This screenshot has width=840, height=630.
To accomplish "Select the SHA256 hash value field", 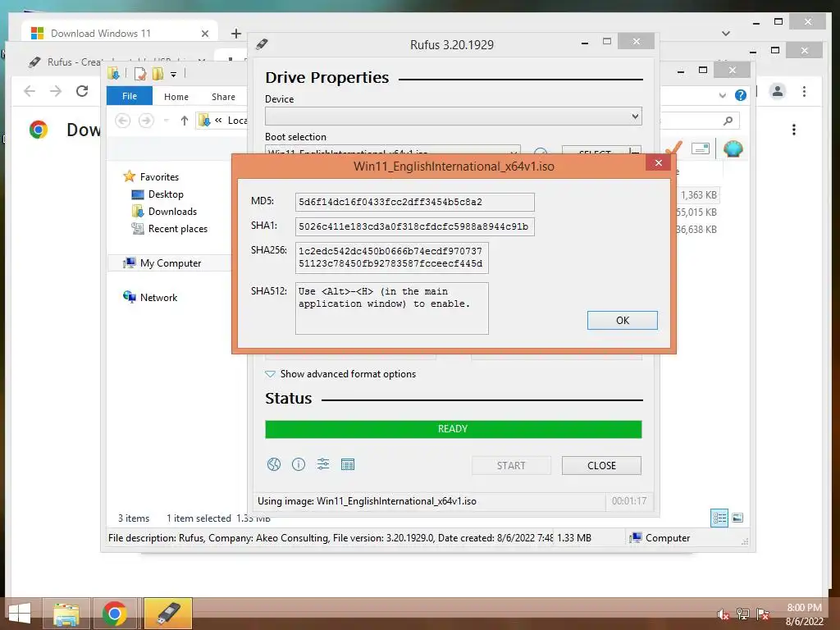I will click(391, 258).
